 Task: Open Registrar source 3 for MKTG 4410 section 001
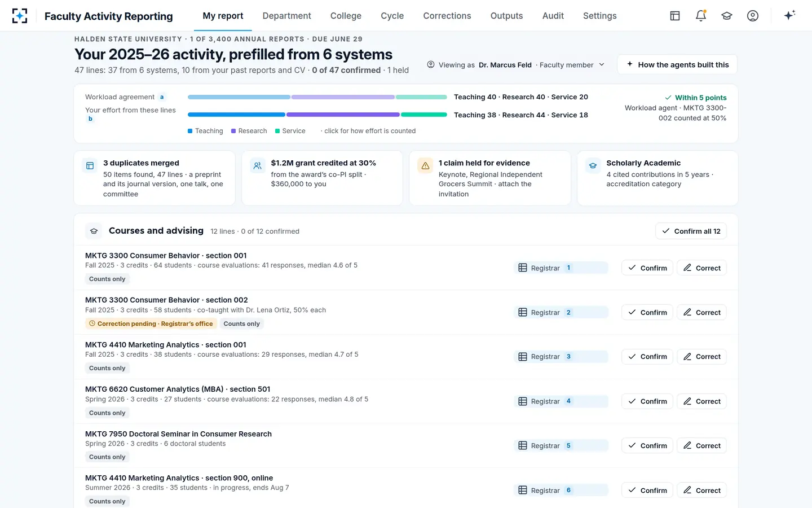coord(562,357)
